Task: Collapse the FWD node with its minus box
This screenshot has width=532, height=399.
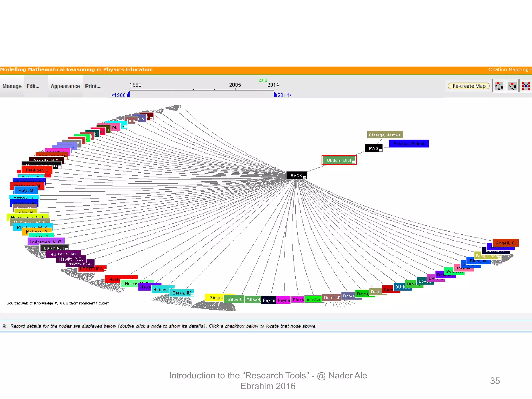Action: (x=381, y=150)
